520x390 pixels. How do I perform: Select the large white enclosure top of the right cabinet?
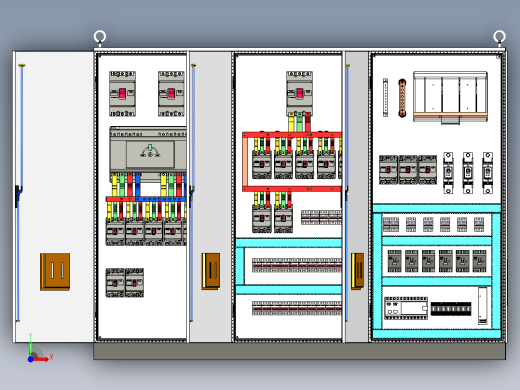450,97
